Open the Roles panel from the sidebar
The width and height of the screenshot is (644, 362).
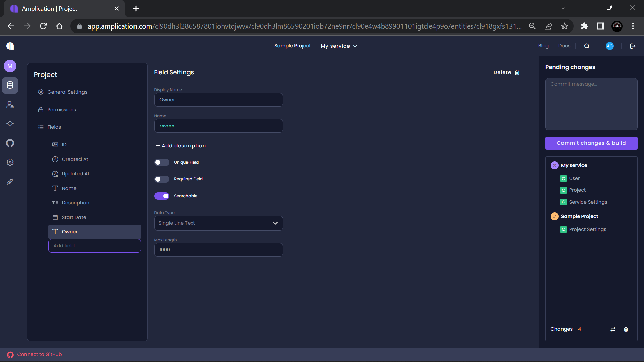[x=10, y=105]
